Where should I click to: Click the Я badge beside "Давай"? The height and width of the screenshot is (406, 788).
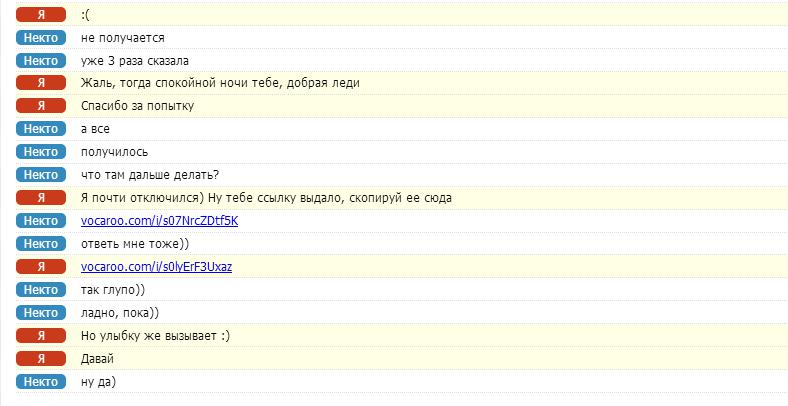(x=41, y=359)
